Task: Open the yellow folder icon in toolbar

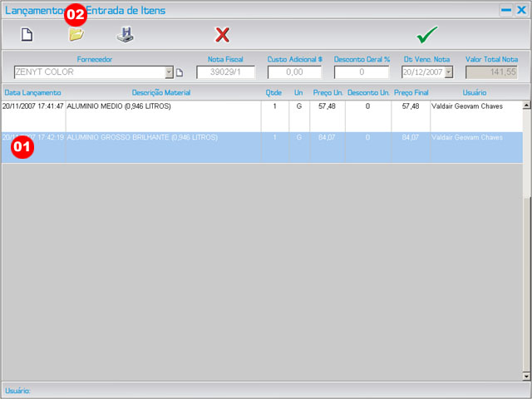Action: (76, 35)
